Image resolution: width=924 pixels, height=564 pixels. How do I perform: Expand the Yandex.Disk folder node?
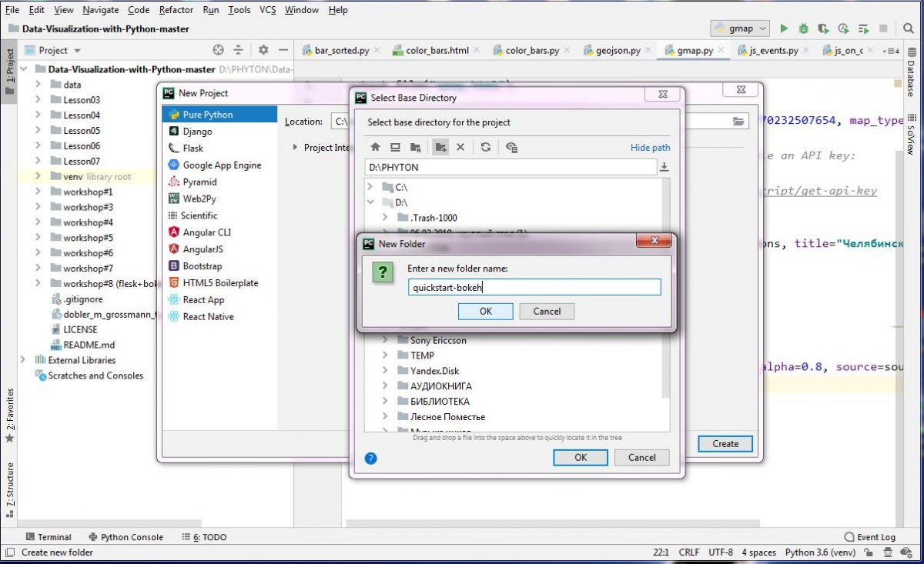386,371
